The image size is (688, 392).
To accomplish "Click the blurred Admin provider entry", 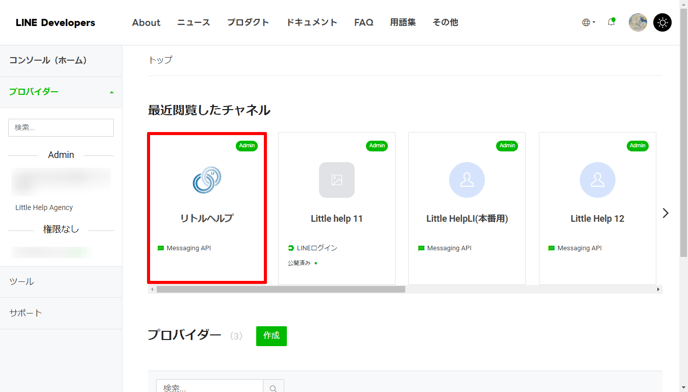I will click(x=61, y=181).
